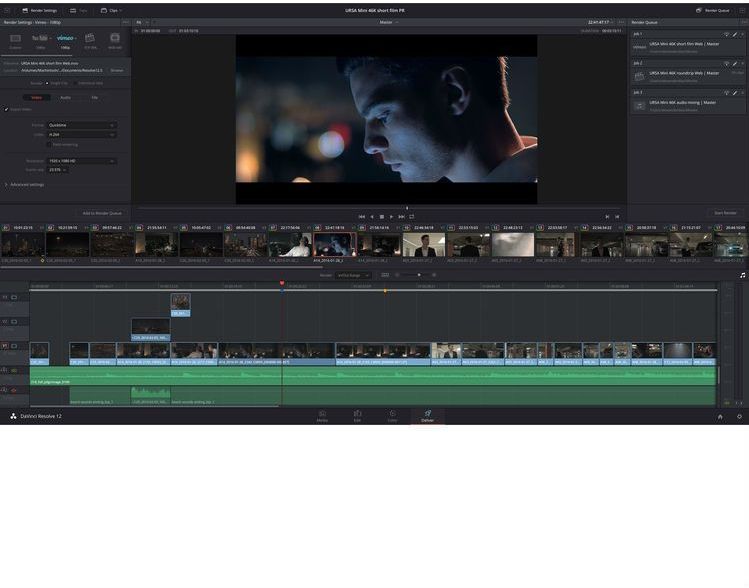This screenshot has width=749, height=588.
Task: Edit Job 2 with the pencil icon
Action: (x=735, y=64)
